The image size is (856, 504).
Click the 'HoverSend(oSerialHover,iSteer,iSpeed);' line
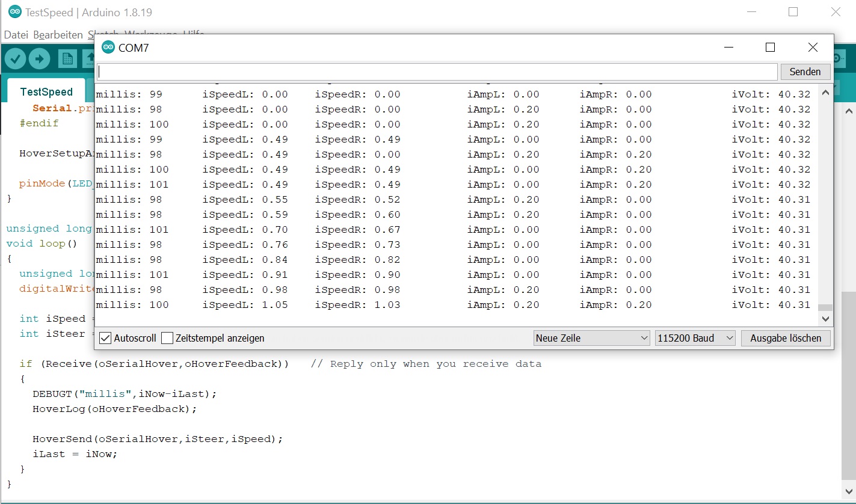click(158, 439)
